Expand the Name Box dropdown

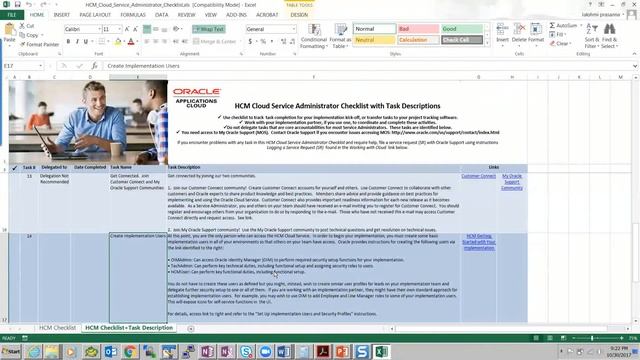click(x=40, y=66)
